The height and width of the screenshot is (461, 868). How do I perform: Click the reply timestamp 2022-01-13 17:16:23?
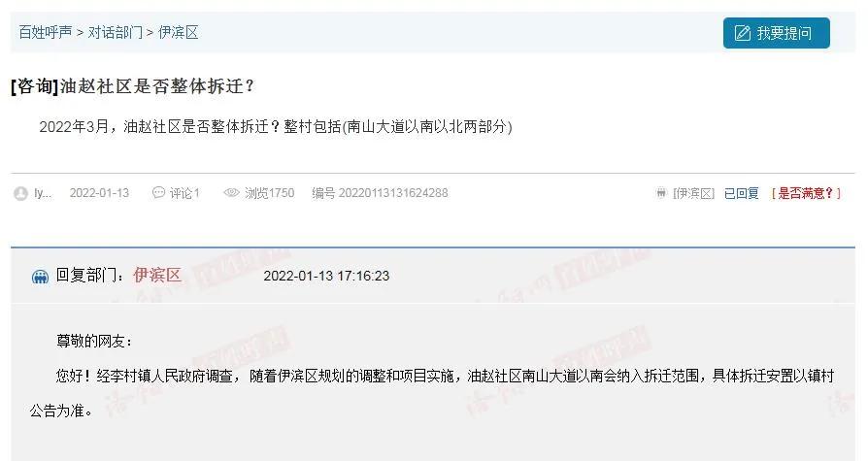[x=326, y=276]
